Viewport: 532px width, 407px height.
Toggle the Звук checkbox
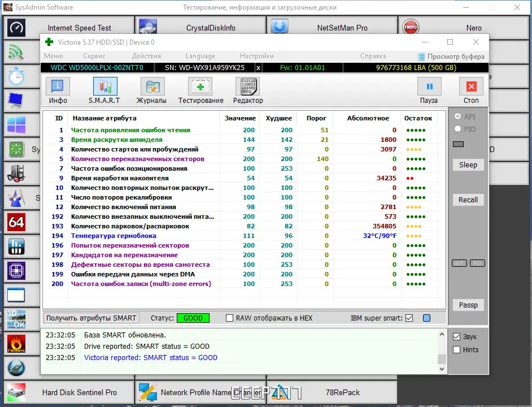point(457,337)
